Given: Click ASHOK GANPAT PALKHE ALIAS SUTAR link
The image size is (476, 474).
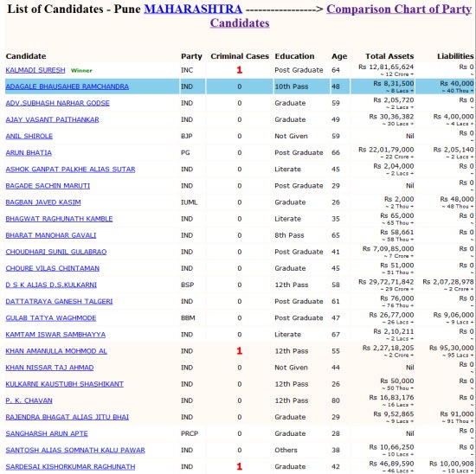Looking at the screenshot, I should click(70, 170).
